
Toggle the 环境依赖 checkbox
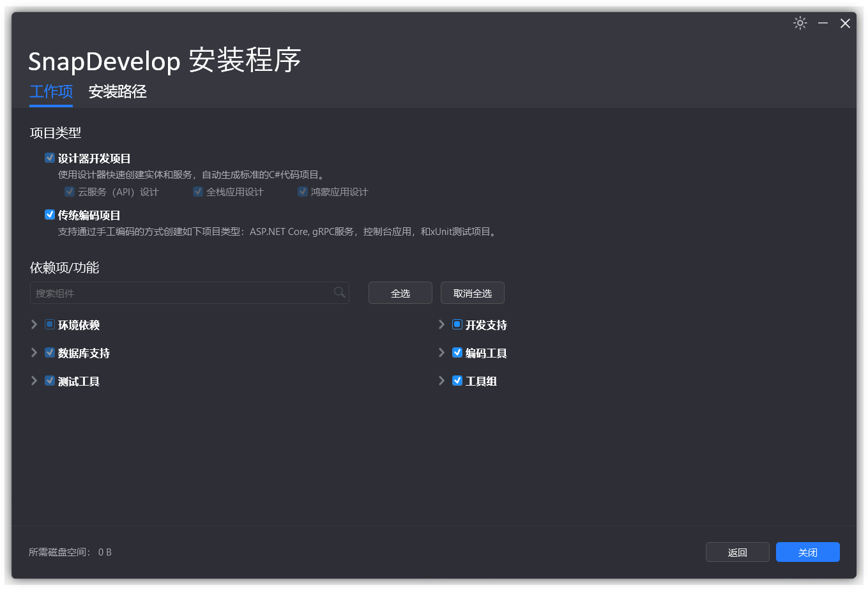50,324
